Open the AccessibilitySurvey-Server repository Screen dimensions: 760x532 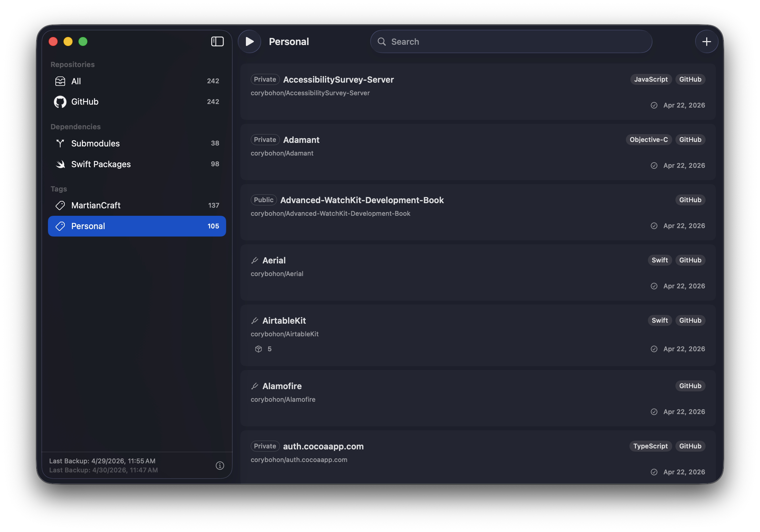(x=478, y=92)
